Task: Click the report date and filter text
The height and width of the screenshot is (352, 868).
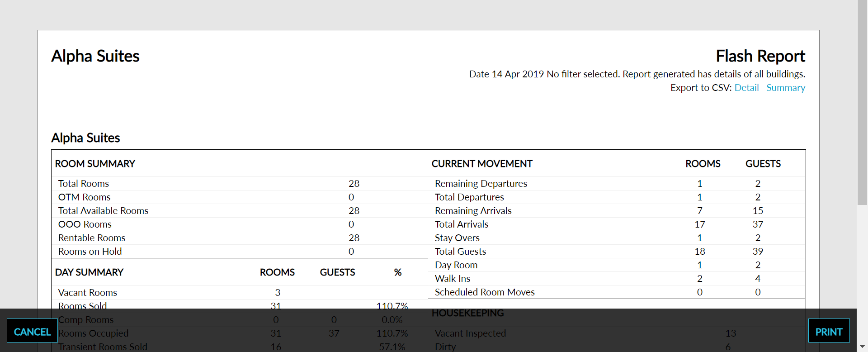Action: tap(637, 74)
